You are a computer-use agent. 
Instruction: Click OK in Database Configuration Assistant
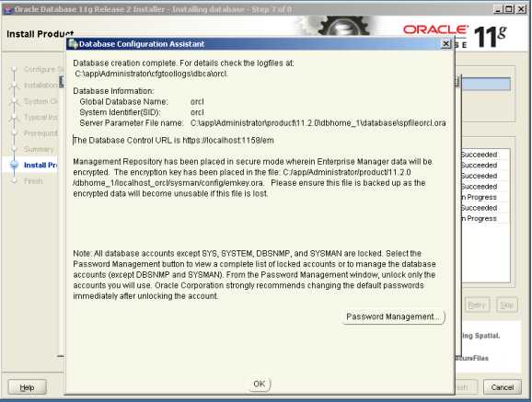tap(260, 384)
